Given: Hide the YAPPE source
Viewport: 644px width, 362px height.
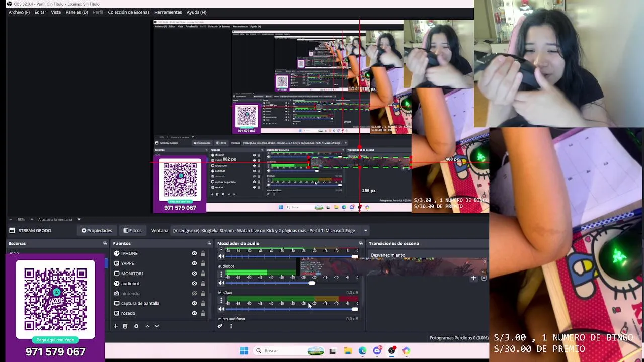Looking at the screenshot, I should 194,263.
